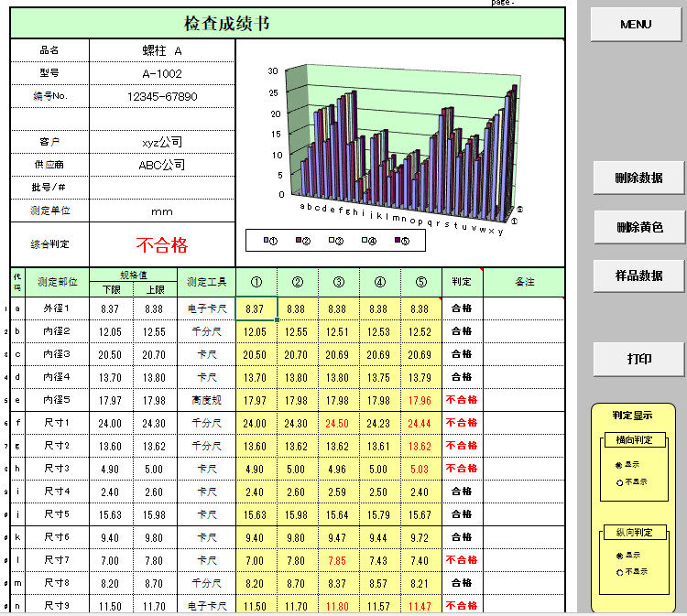
Task: Click the empty 批号/# value cell
Action: tap(162, 188)
